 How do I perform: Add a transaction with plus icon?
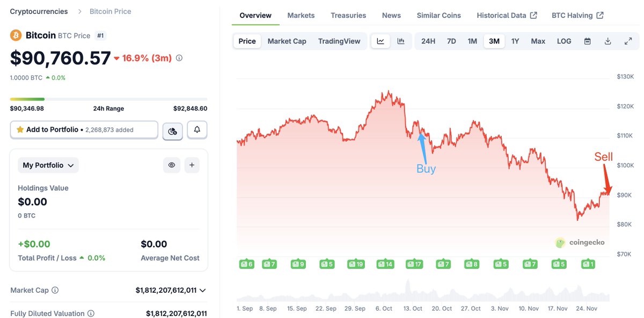click(x=192, y=165)
